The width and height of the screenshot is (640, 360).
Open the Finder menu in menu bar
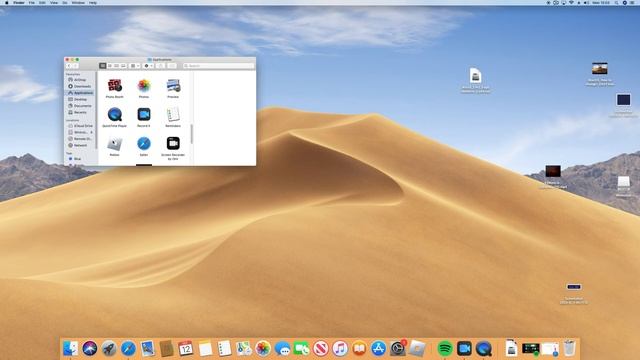click(x=19, y=2)
